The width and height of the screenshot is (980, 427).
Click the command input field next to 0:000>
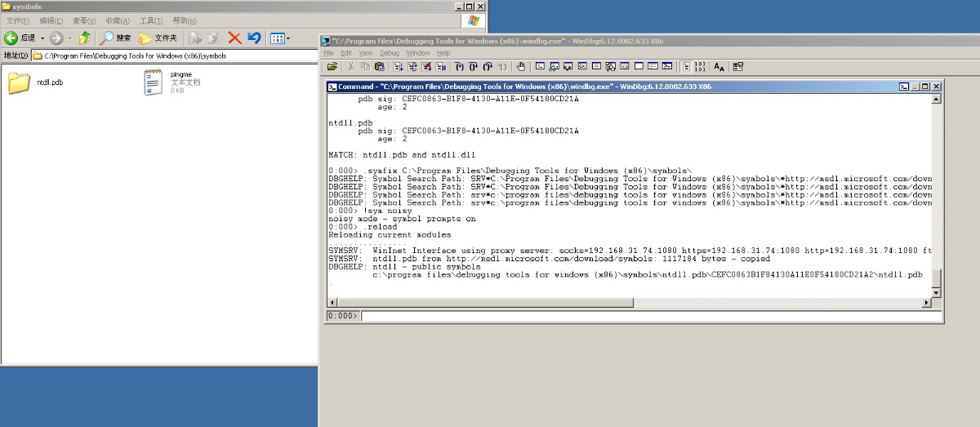[651, 316]
